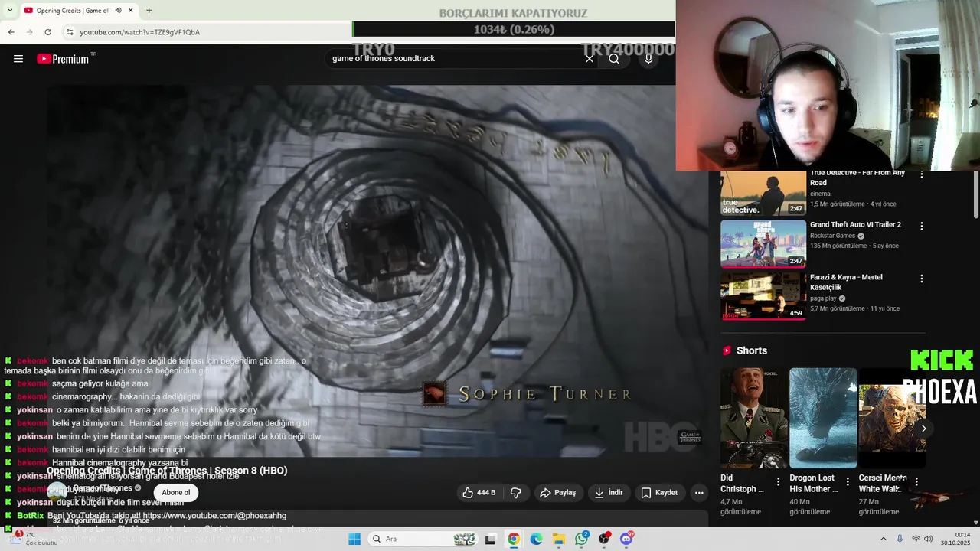The height and width of the screenshot is (551, 980).
Task: Open the YouTube hamburger guide menu
Action: [x=18, y=59]
